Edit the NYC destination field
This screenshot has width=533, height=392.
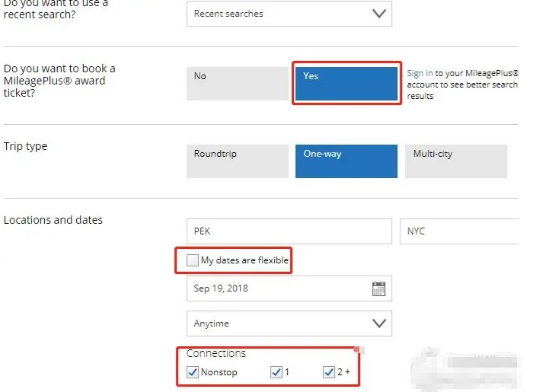coord(459,231)
